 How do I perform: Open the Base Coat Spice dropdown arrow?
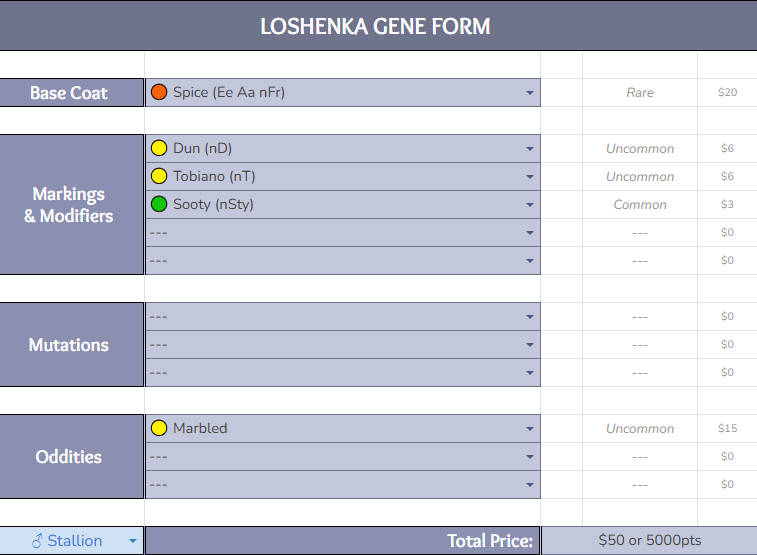pyautogui.click(x=529, y=93)
